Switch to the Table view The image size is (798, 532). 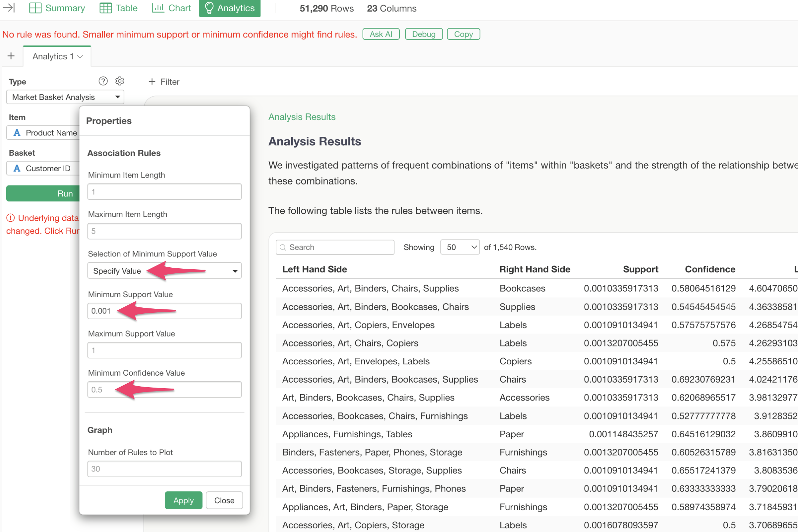(118, 8)
